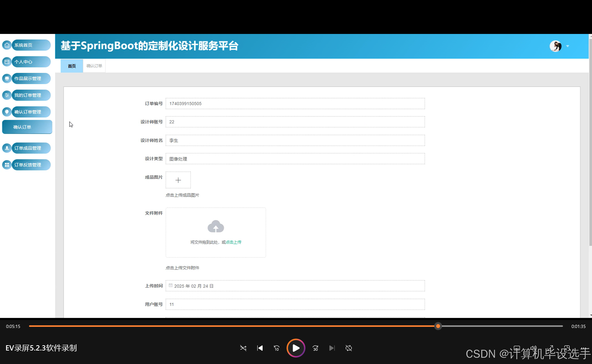Click the 设计师账号 field

(x=295, y=122)
